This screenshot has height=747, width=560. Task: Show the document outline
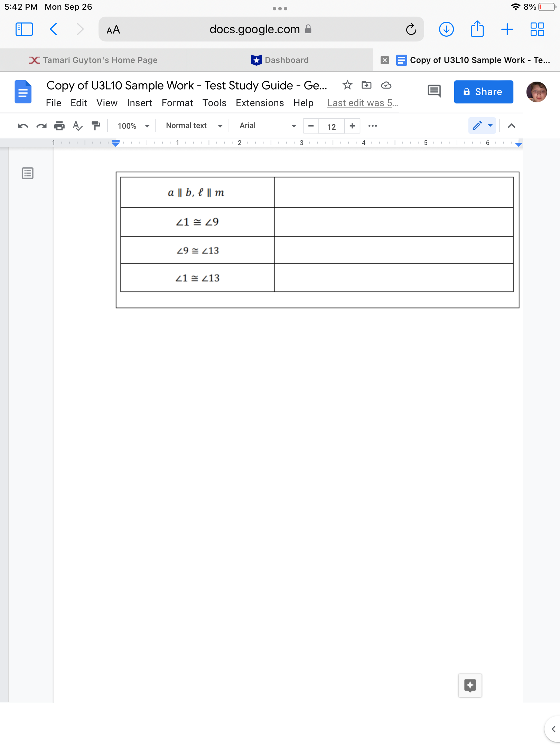point(28,173)
